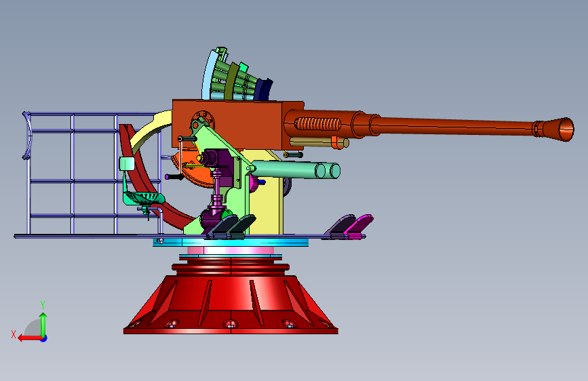Click the red X axis arrow of the triad
Screen dimensions: 588x381
[30, 338]
